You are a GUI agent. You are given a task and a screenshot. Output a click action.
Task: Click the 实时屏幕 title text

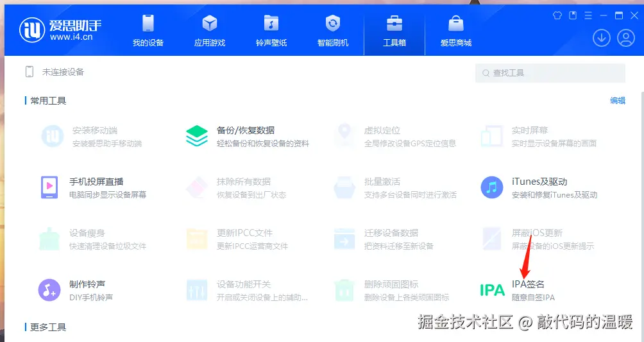530,130
